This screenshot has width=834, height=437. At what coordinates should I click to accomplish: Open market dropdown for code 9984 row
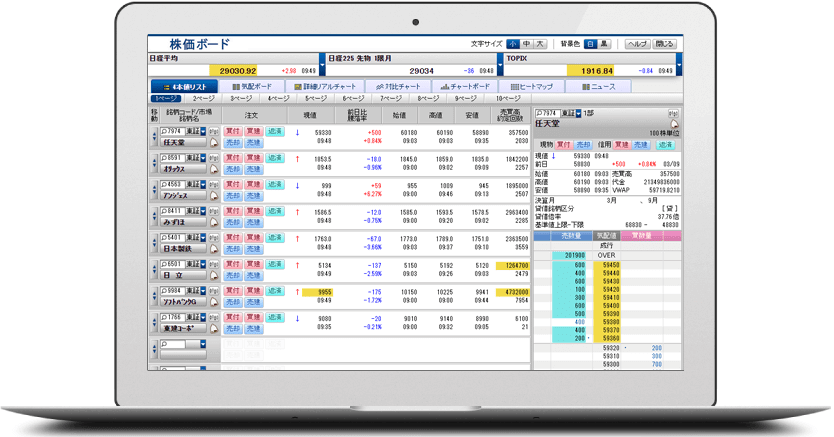203,291
